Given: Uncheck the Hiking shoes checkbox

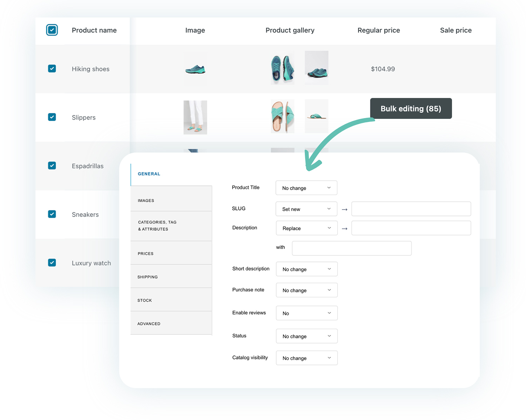Looking at the screenshot, I should point(52,68).
